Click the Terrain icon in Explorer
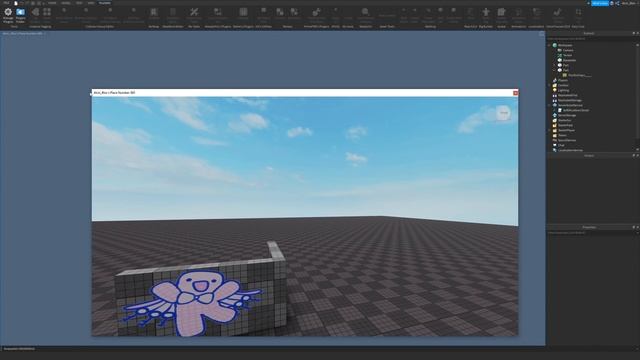 click(560, 55)
